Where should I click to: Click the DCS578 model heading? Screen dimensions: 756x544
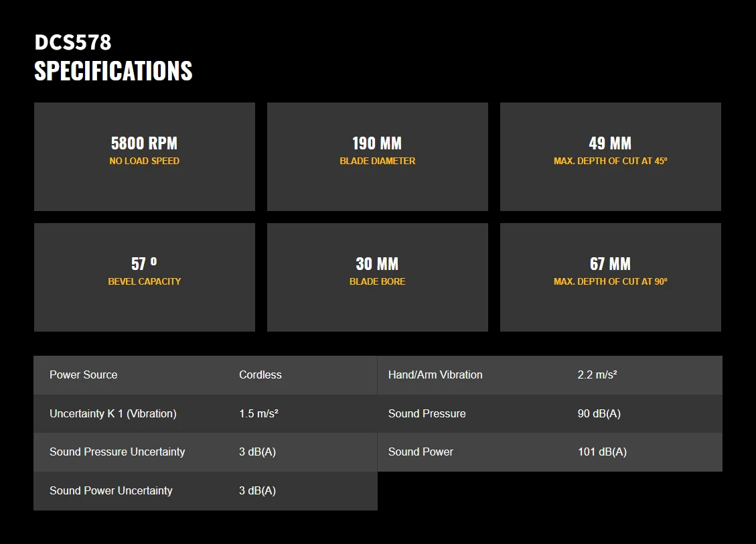(73, 42)
